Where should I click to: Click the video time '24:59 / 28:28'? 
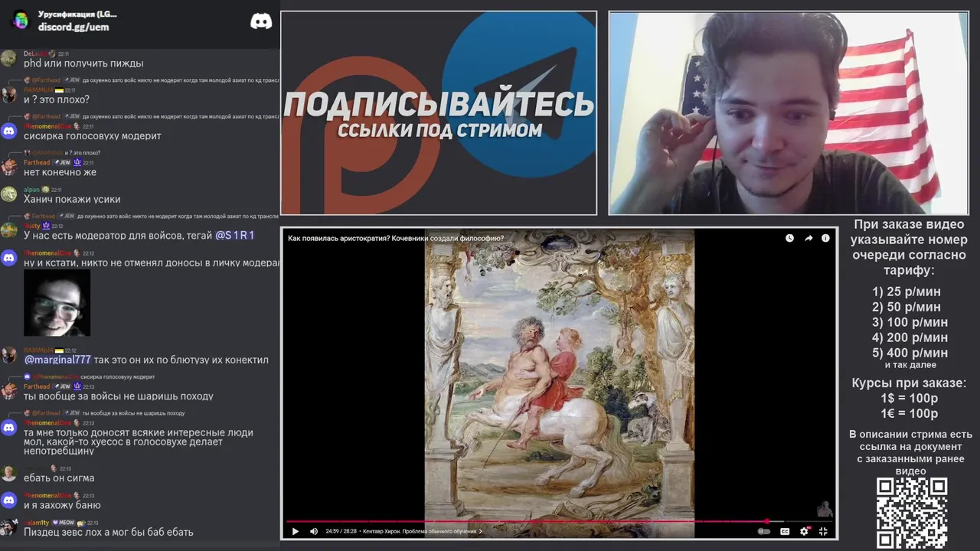point(342,531)
